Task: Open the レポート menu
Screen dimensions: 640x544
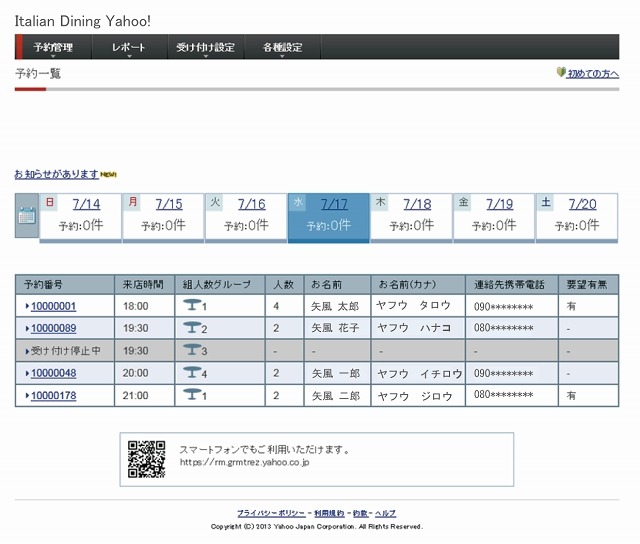Action: 129,47
